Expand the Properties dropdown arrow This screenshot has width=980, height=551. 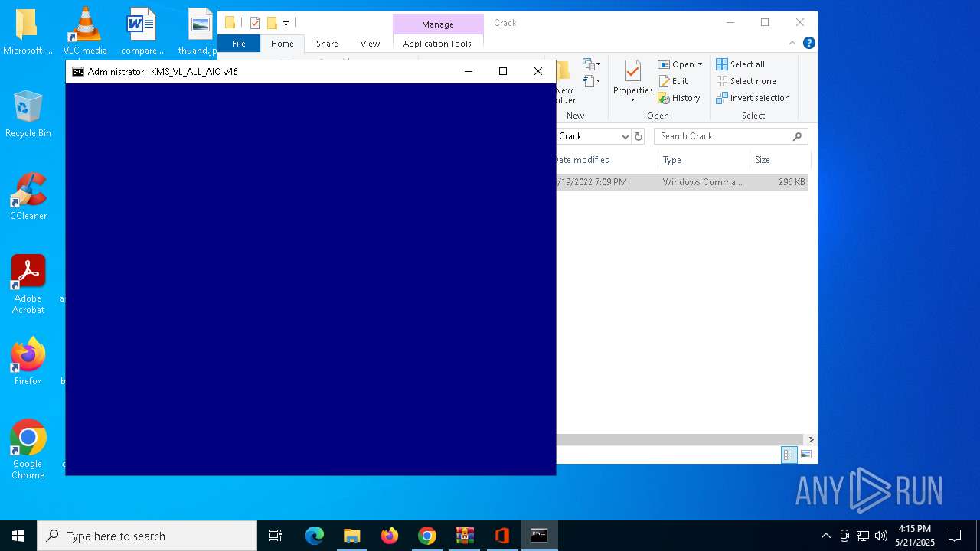[632, 100]
